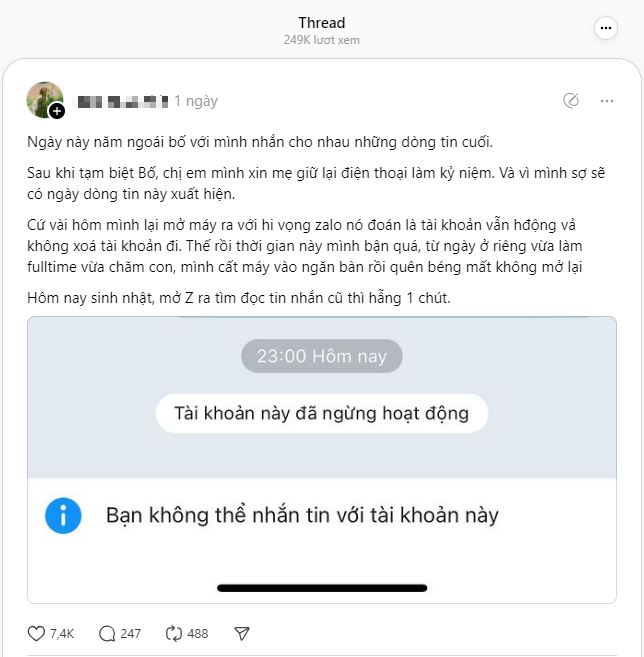Click the 7,4K likes count
Image resolution: width=644 pixels, height=657 pixels.
(62, 633)
